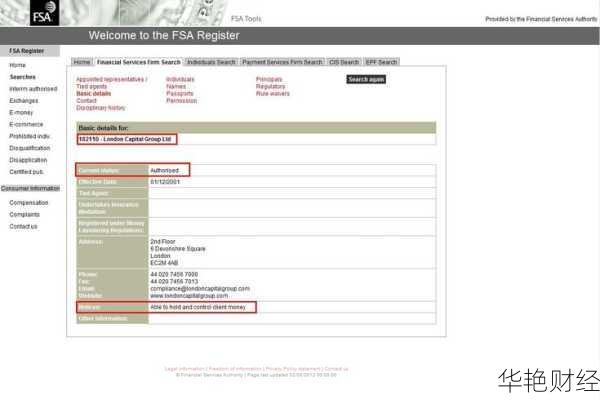Open the Contact link under Basic details
Screen dimensions: 600x400
coord(86,101)
